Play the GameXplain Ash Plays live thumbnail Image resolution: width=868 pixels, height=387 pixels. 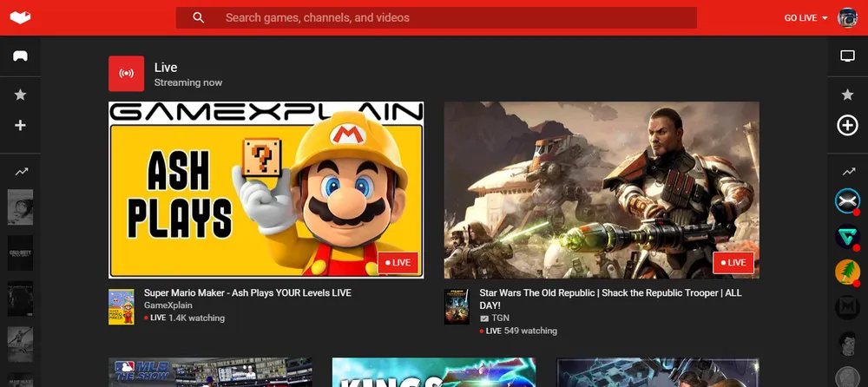(x=266, y=190)
